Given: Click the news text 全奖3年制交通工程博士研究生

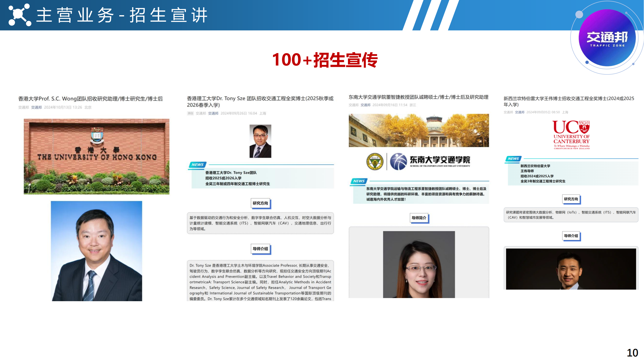Looking at the screenshot, I should tap(543, 181).
